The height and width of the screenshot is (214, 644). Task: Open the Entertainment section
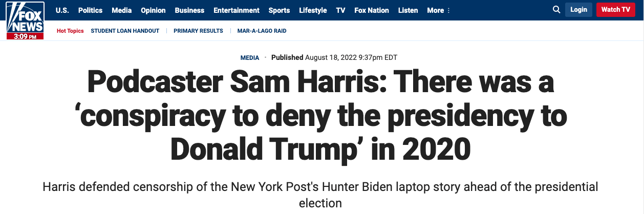click(x=237, y=10)
